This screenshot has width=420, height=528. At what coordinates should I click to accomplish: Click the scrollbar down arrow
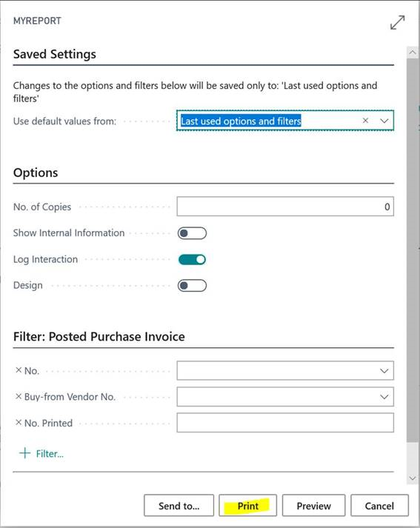tap(413, 478)
